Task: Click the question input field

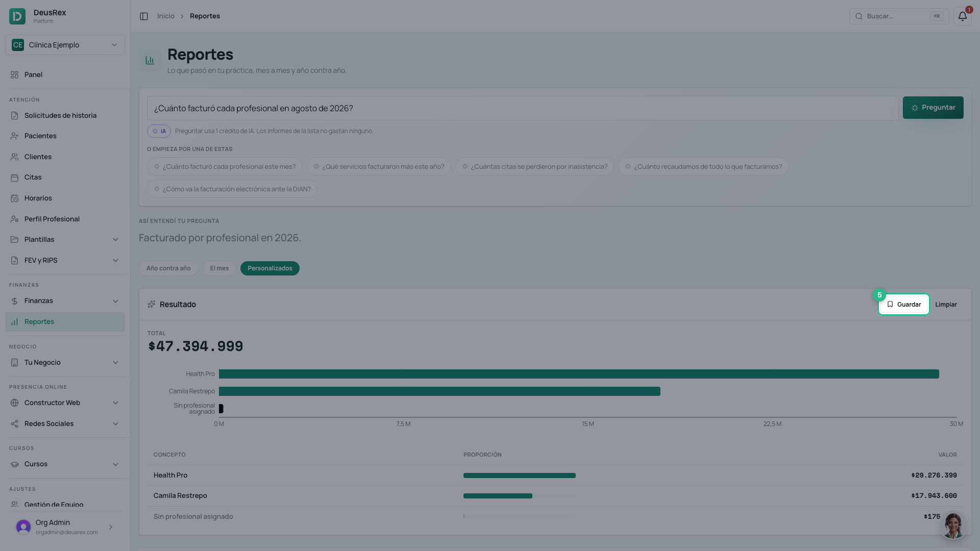Action: point(522,108)
